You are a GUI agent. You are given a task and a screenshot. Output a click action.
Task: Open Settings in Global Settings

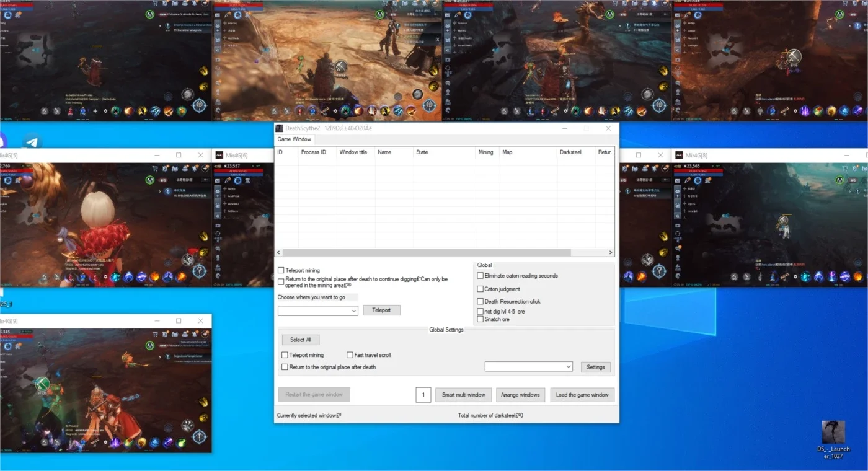596,367
